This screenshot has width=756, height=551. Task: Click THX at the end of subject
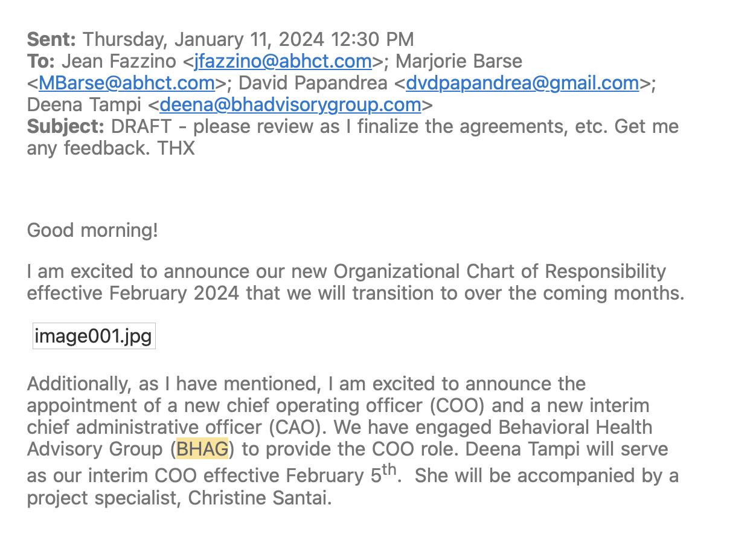click(x=176, y=148)
